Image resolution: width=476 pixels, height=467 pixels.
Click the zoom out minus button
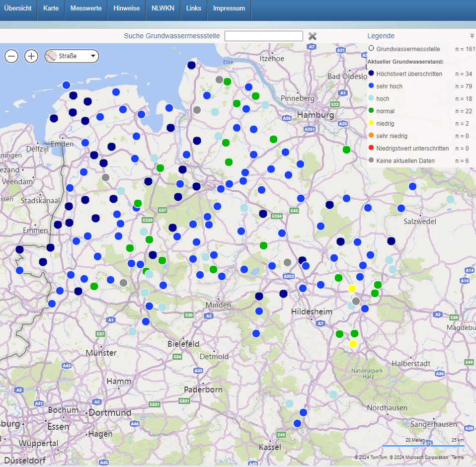(x=12, y=56)
